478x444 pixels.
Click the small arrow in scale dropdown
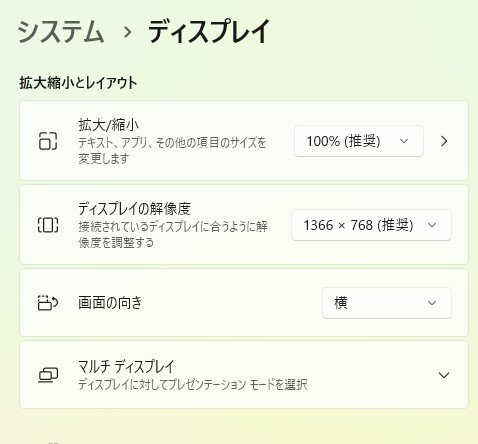tap(404, 141)
